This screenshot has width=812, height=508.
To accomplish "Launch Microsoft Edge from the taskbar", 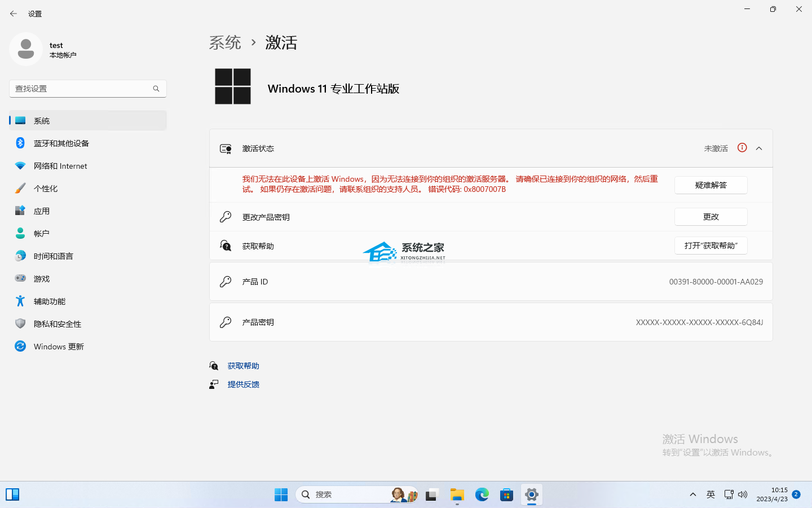I will (x=482, y=494).
